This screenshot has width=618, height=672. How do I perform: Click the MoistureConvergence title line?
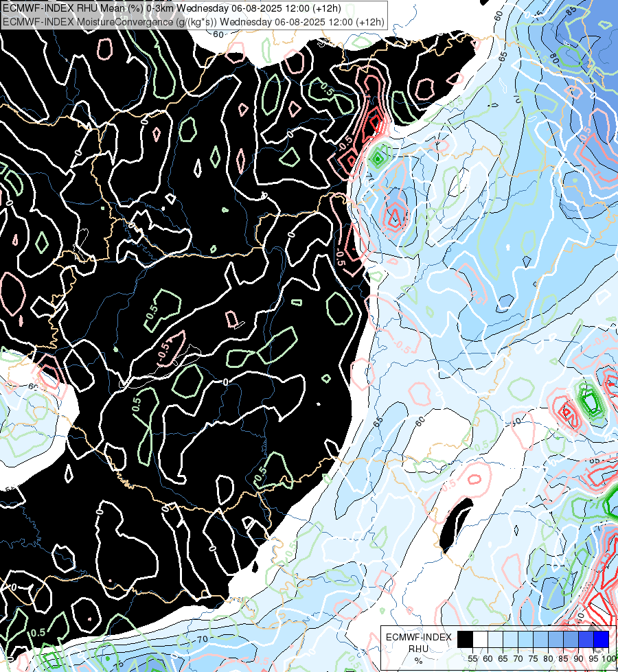[194, 22]
